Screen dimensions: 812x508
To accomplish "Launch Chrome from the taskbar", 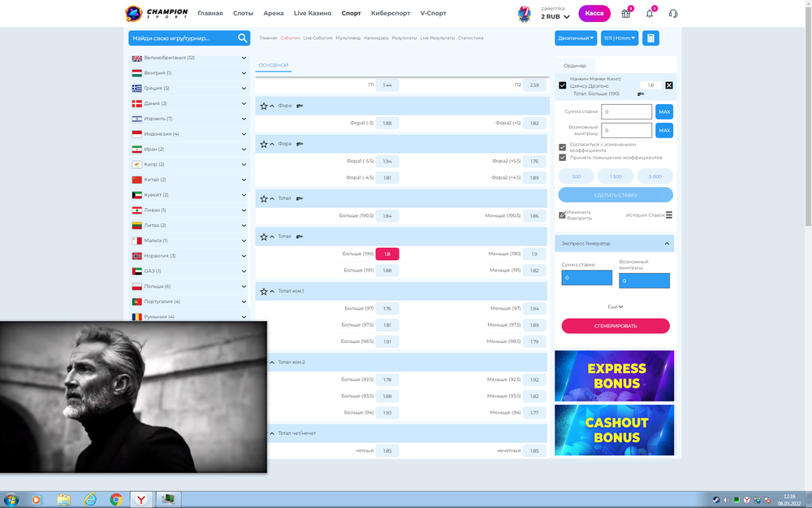I will tap(116, 500).
